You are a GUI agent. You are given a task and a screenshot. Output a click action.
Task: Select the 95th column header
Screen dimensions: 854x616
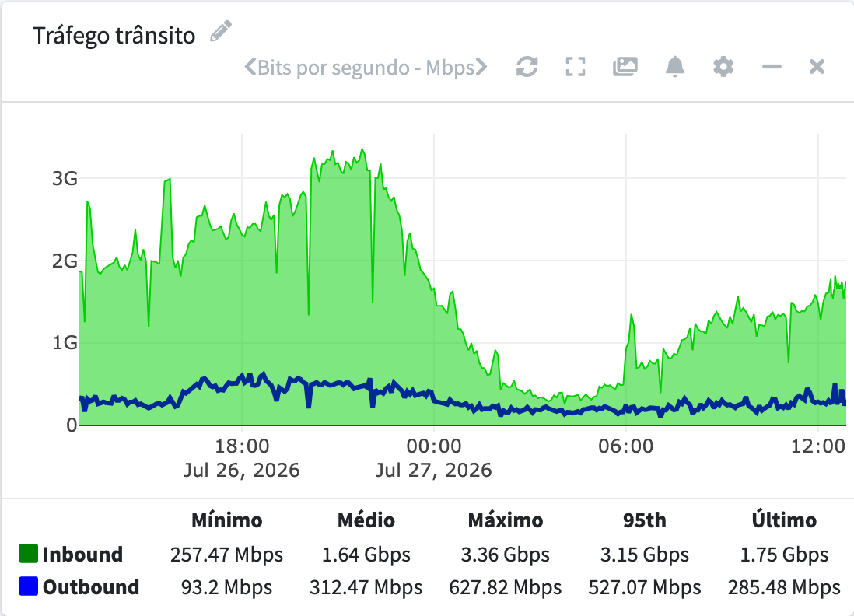644,520
